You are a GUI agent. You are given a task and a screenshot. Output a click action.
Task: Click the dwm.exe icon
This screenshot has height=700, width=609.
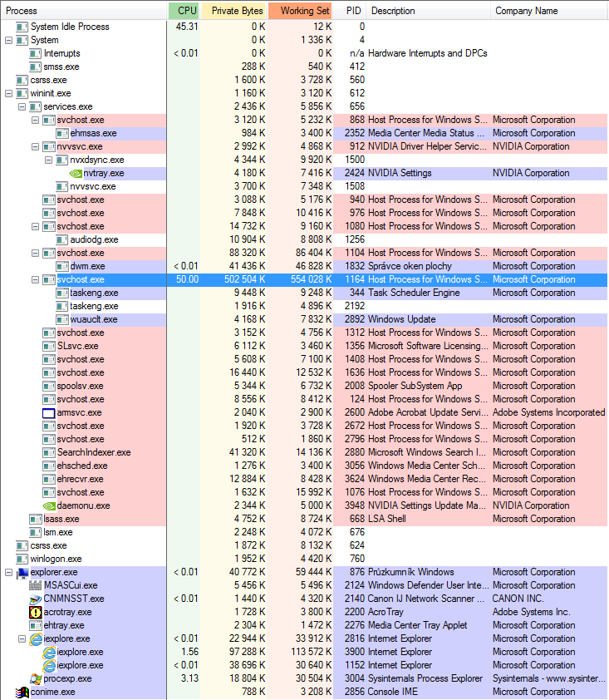(62, 267)
